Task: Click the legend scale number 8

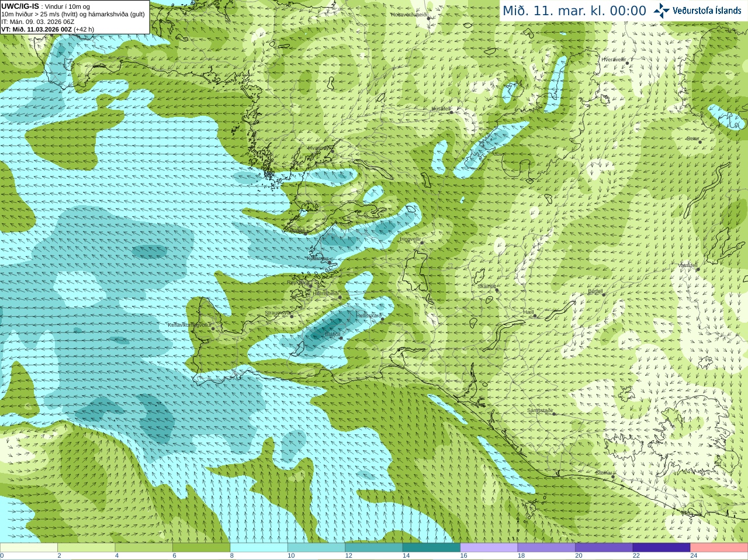Action: pyautogui.click(x=232, y=556)
